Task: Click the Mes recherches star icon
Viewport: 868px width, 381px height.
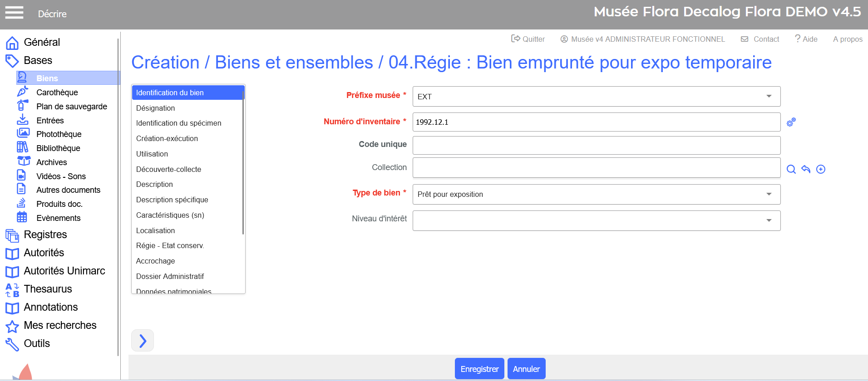Action: click(12, 326)
